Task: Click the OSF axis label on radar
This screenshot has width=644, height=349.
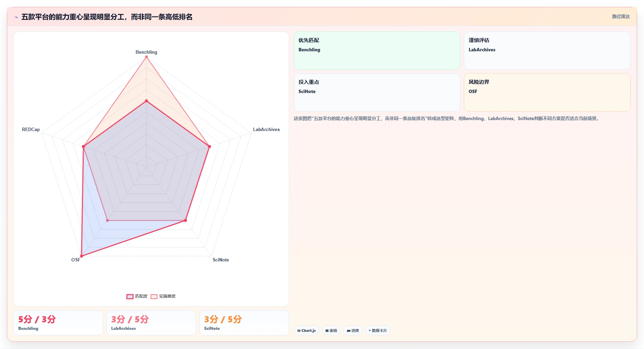Action: pos(76,260)
